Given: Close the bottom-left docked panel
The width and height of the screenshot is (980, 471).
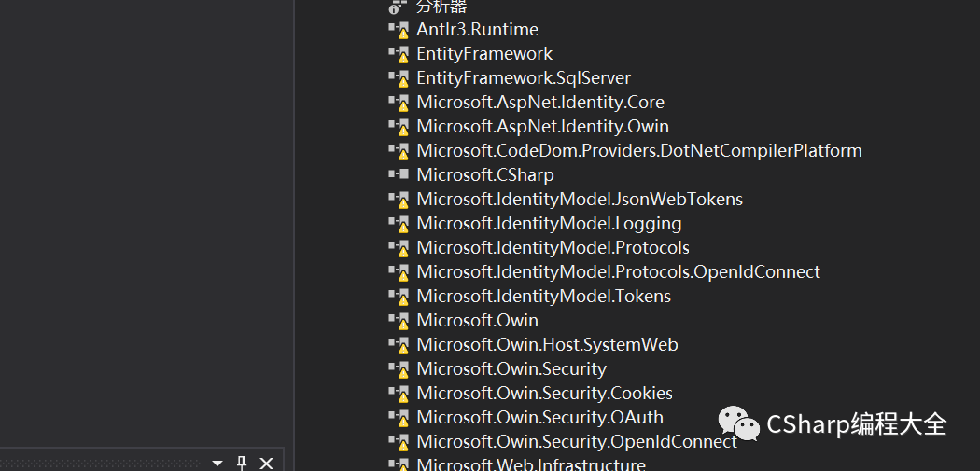Looking at the screenshot, I should pyautogui.click(x=266, y=463).
